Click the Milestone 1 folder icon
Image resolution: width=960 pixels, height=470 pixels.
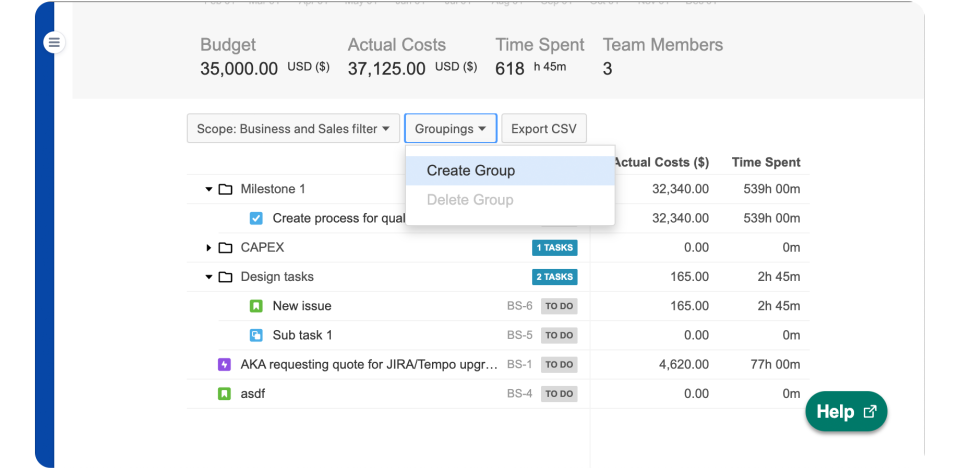tap(225, 189)
